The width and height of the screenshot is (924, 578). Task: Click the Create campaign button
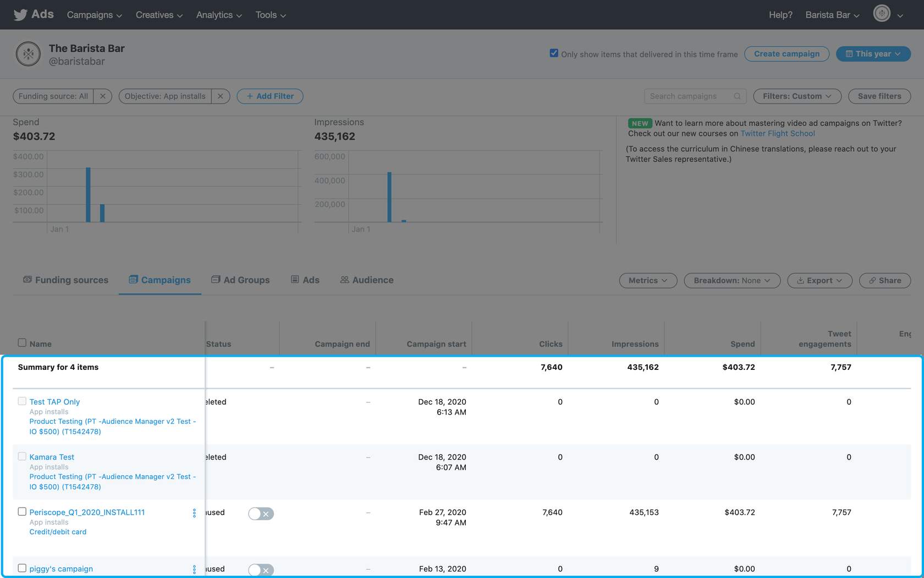click(x=787, y=54)
